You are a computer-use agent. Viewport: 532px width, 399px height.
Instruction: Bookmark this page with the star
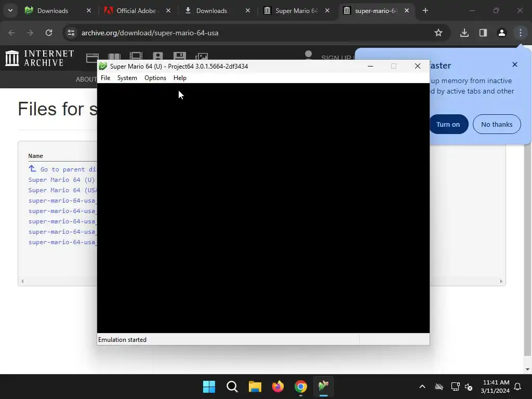438,33
